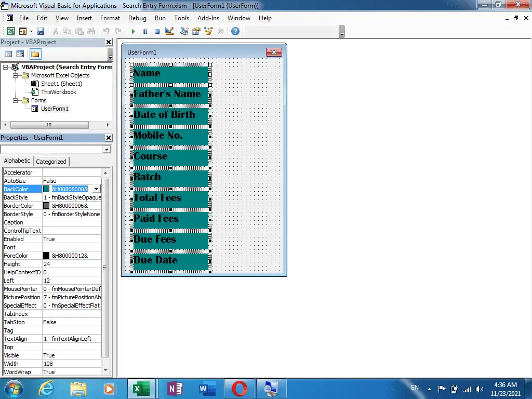The height and width of the screenshot is (399, 532).
Task: Click the Undo toolbar icon
Action: [106, 31]
